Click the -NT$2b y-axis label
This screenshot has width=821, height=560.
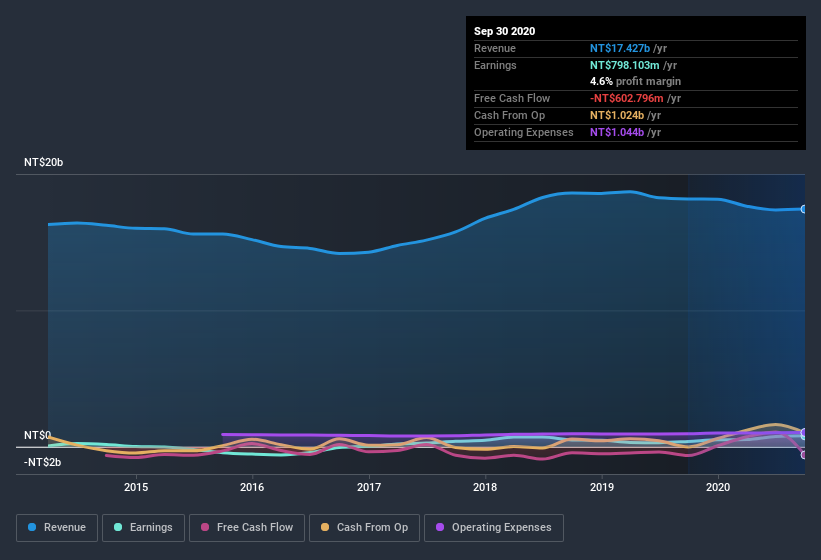tap(42, 462)
